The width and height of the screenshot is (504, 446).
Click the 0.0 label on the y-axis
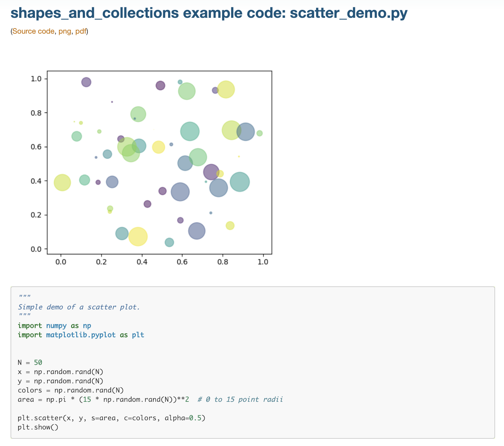(x=36, y=249)
